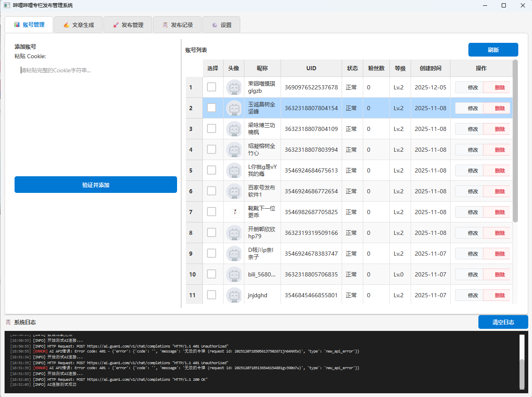The width and height of the screenshot is (532, 397).
Task: Click avatar icon of account row 1
Action: (x=234, y=87)
